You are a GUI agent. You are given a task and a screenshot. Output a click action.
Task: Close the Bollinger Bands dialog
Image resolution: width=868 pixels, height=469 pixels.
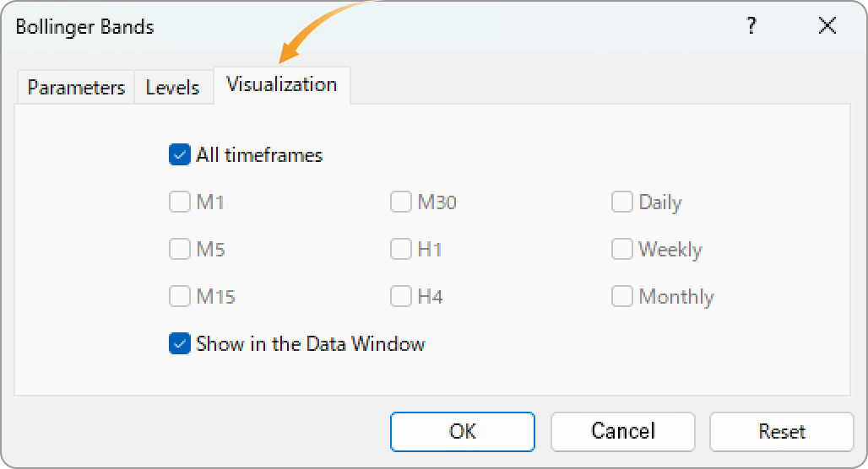coord(827,25)
